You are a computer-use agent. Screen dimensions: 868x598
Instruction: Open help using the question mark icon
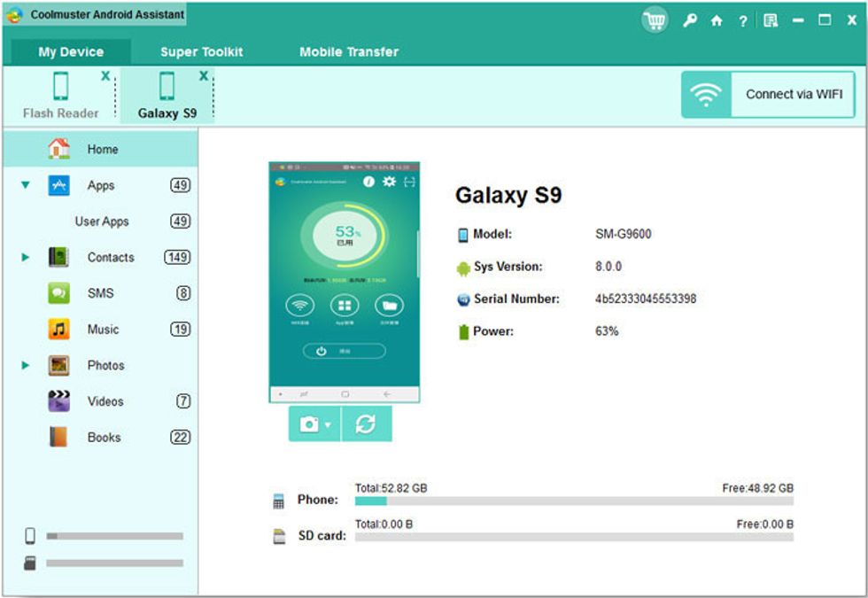(x=742, y=18)
